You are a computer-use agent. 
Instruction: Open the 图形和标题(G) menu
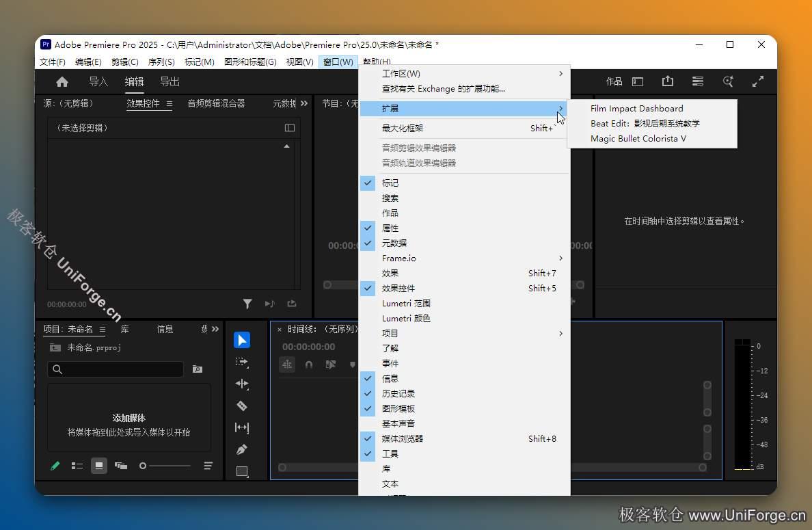pos(250,62)
